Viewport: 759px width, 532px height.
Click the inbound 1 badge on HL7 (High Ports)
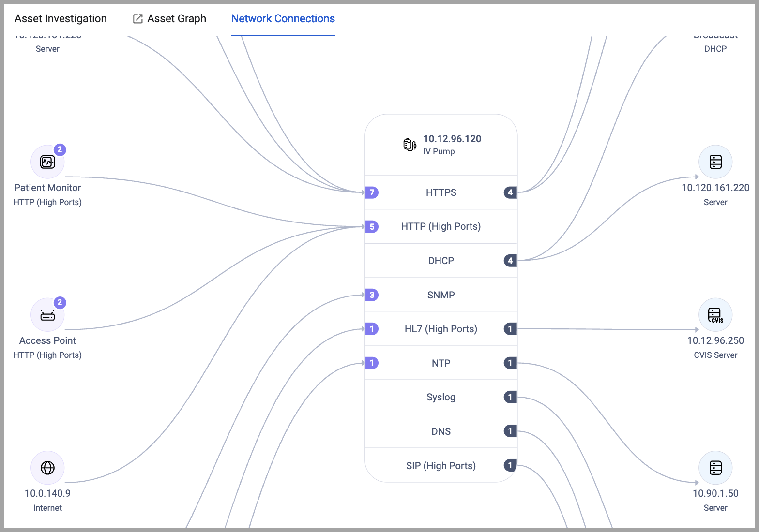(372, 329)
